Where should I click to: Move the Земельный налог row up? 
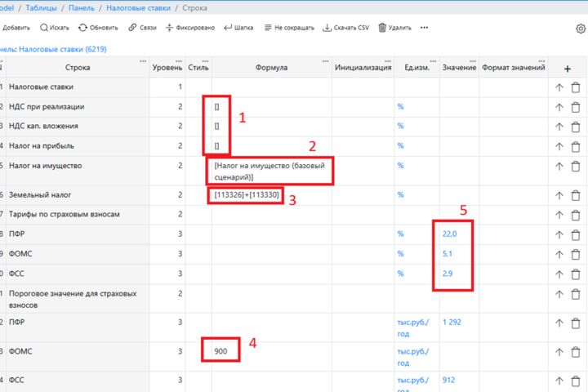coord(559,196)
